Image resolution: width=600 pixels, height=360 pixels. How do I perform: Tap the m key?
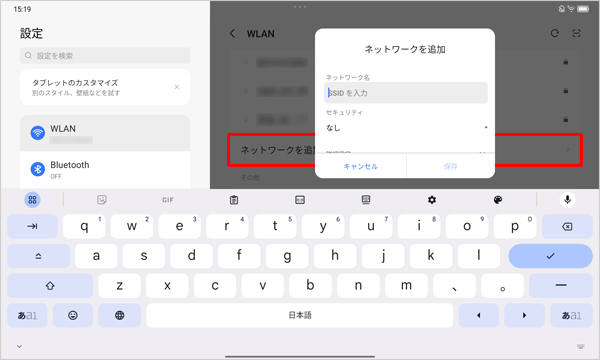406,286
